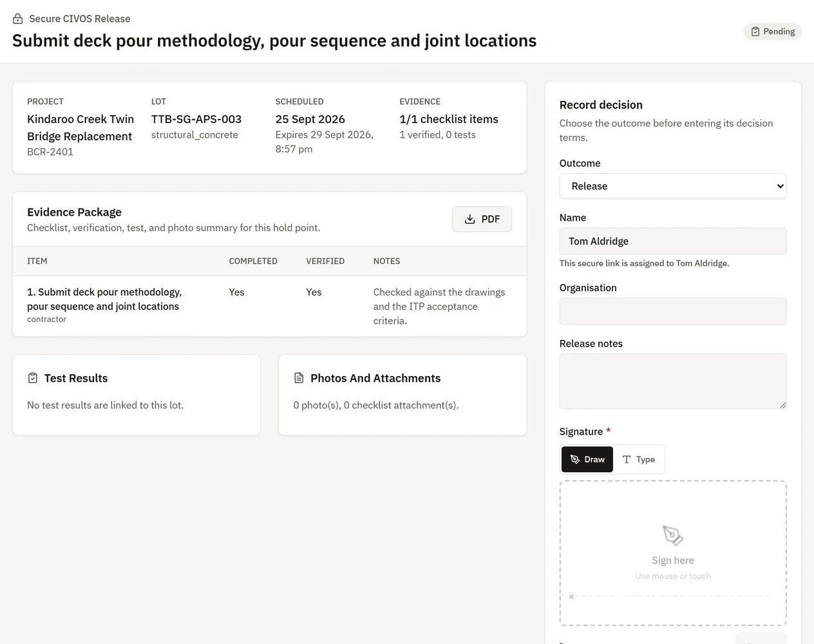Click the NOTES column header
Viewport: 814px width, 644px height.
[386, 261]
